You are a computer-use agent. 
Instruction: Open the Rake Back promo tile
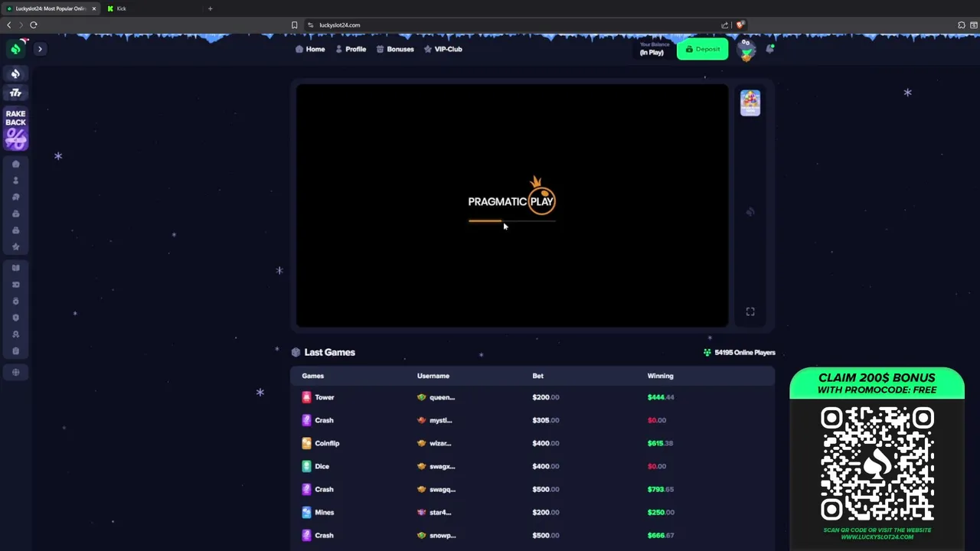coord(15,128)
